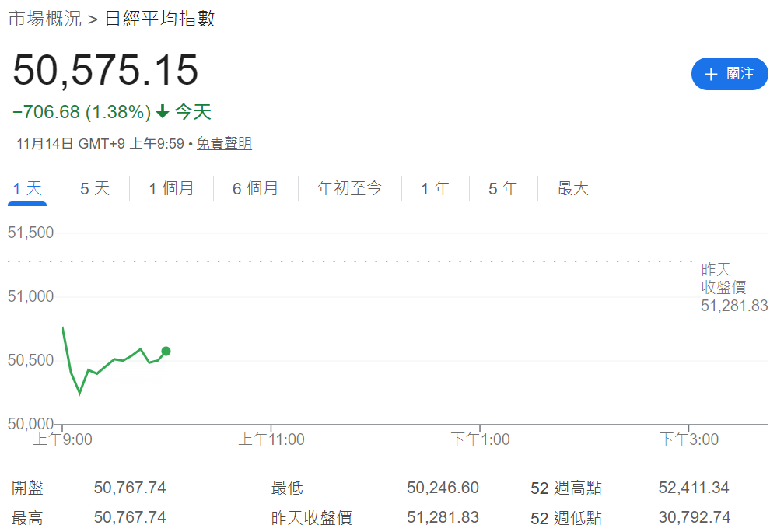This screenshot has height=532, width=784.
Task: Switch to the 1 個月 chart view
Action: coord(171,188)
